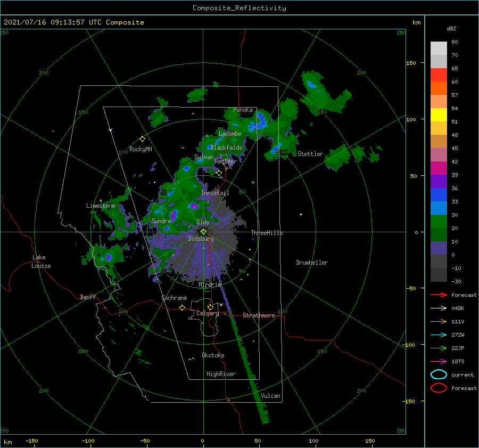479x448 pixels.
Task: Click the cyan 27ZW arrow legend icon
Action: click(439, 335)
